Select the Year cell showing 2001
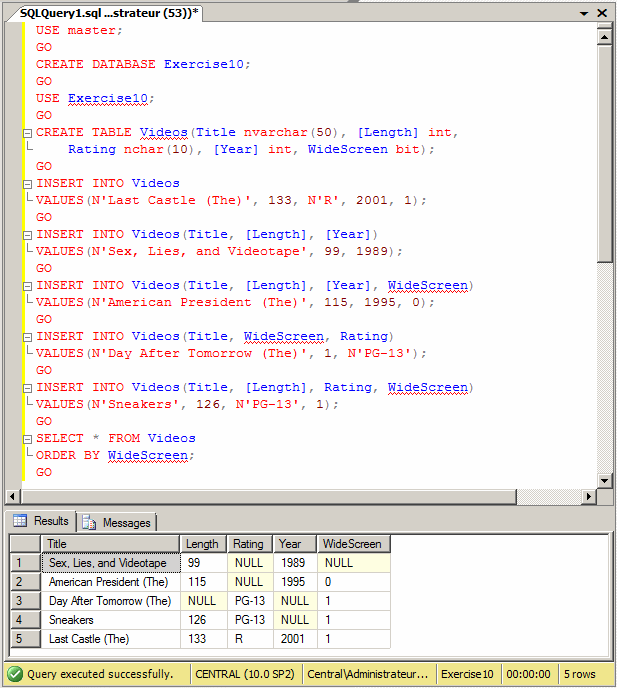617x688 pixels. (295, 638)
